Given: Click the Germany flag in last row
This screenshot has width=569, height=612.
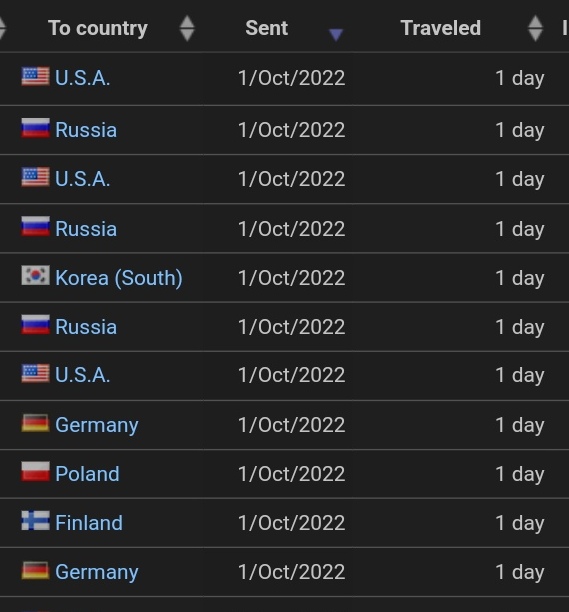Looking at the screenshot, I should click(x=36, y=570).
